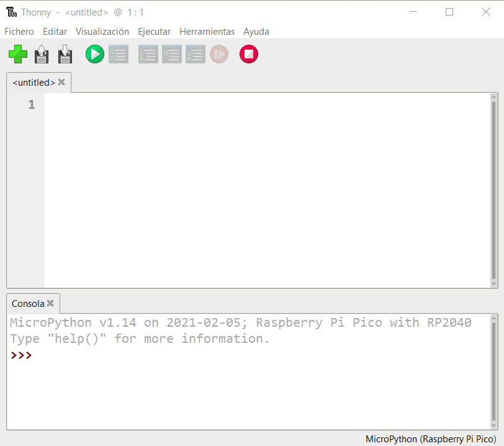Expand the Herramientas menu
Screen dimensions: 504x446
pyautogui.click(x=207, y=32)
